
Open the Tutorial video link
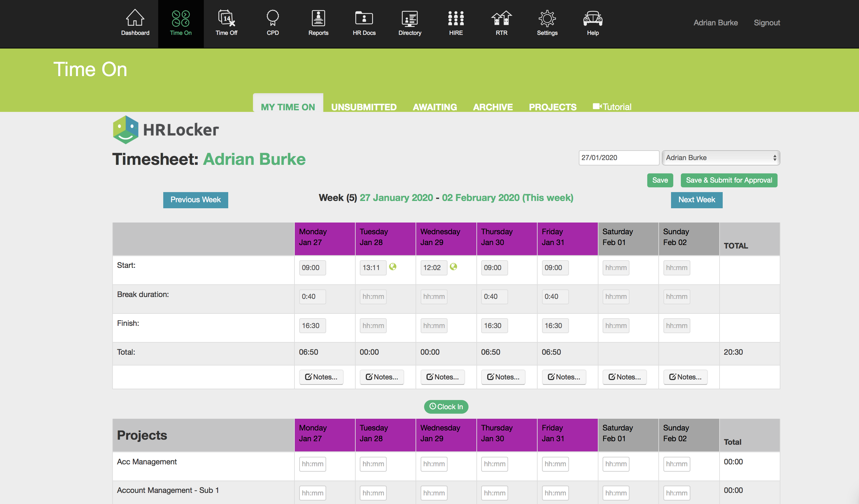(x=612, y=107)
